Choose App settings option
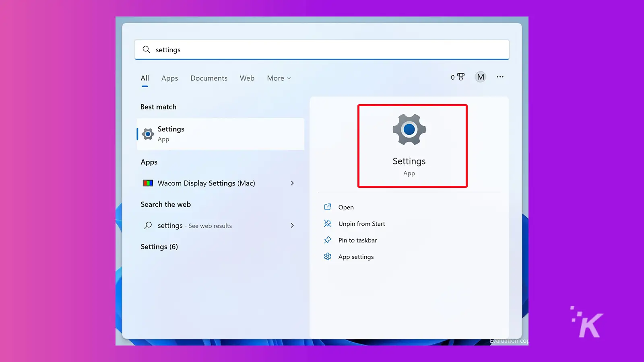The width and height of the screenshot is (644, 362). coord(356,257)
